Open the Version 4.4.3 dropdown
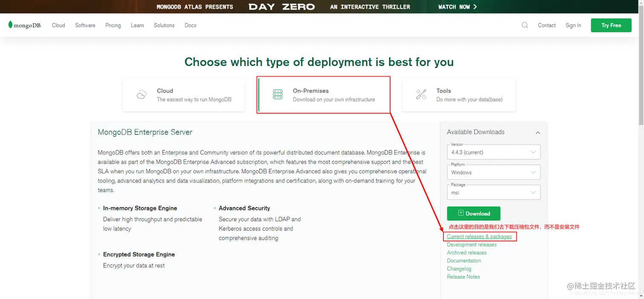644x299 pixels. click(x=494, y=152)
